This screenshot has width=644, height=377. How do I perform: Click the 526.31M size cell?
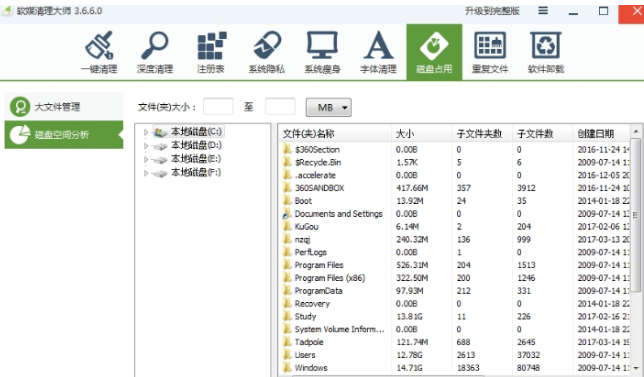(x=412, y=265)
